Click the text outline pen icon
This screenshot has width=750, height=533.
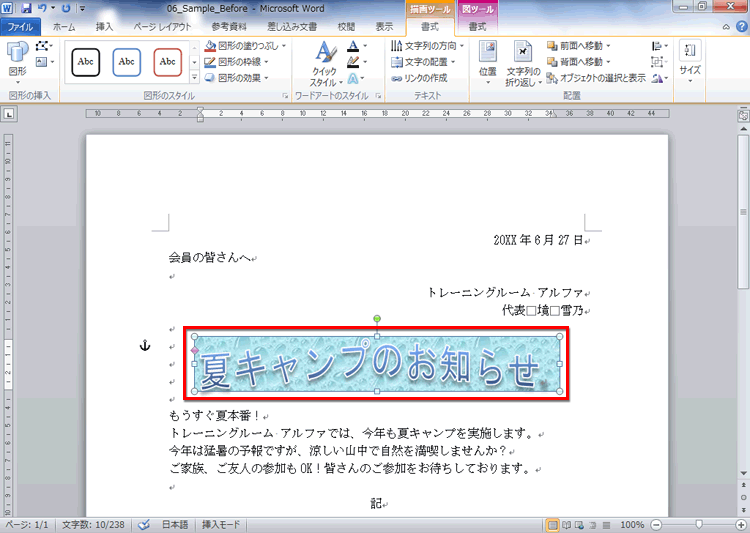point(353,62)
